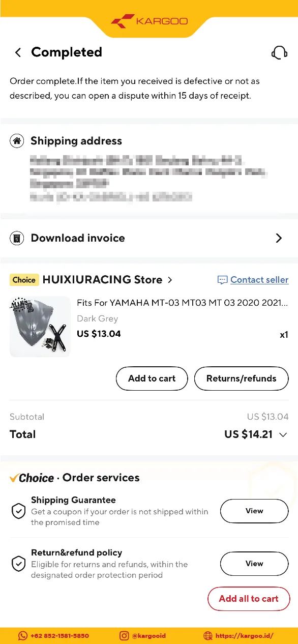View the Shipping Guarantee details
Image resolution: width=298 pixels, height=644 pixels.
point(254,511)
